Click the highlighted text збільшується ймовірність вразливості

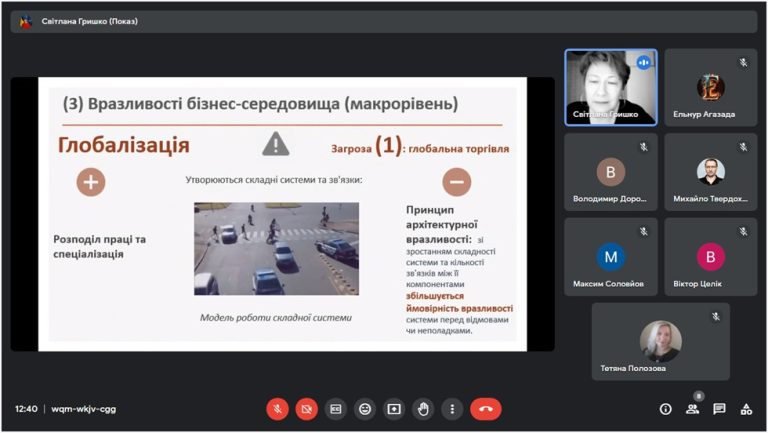coord(459,302)
